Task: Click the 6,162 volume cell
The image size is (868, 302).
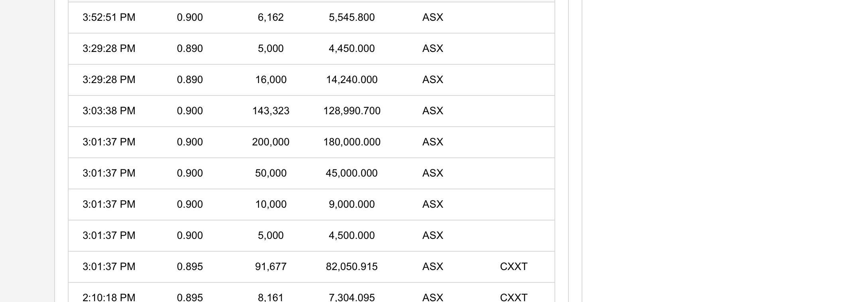Action: tap(271, 18)
